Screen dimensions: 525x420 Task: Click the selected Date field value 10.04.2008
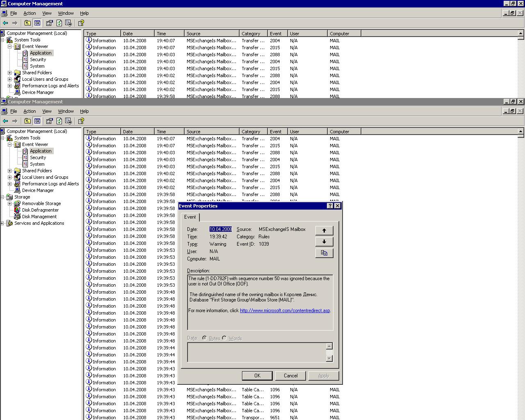point(221,229)
